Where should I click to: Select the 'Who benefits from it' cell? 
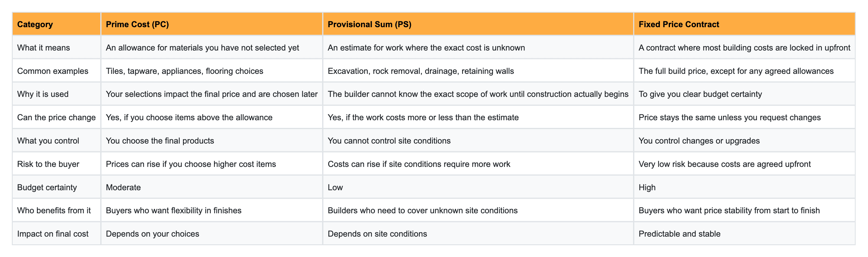(x=54, y=211)
